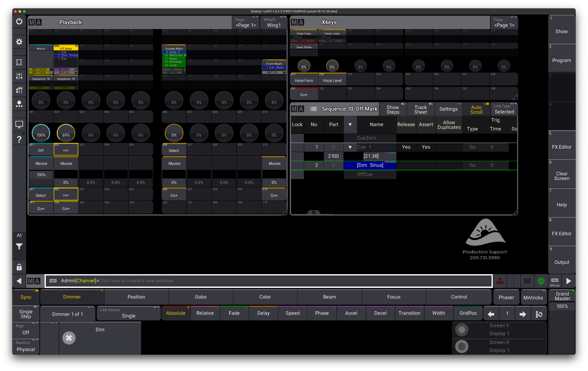Toggle the Absolute layer button

(176, 313)
